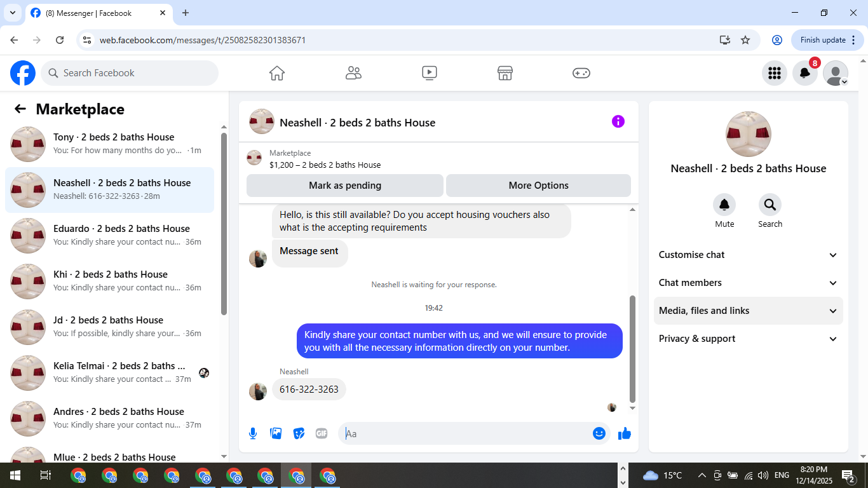Open the Friends icon in top navigation
Viewport: 868px width, 488px height.
[353, 73]
